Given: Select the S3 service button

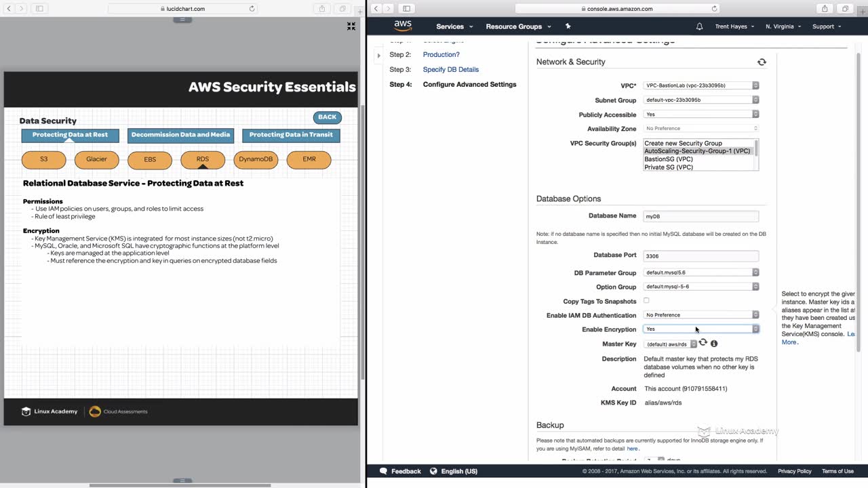Looking at the screenshot, I should (44, 159).
